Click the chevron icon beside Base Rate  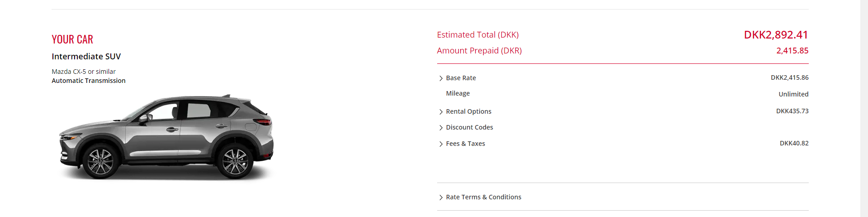click(441, 78)
